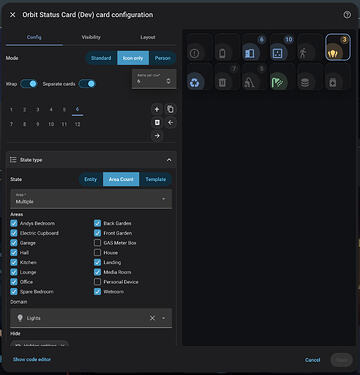Open item tab 7

[11, 124]
